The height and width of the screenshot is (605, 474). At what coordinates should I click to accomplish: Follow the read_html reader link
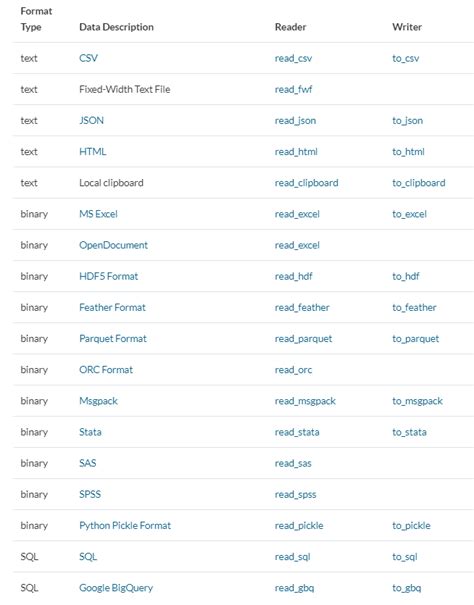296,152
